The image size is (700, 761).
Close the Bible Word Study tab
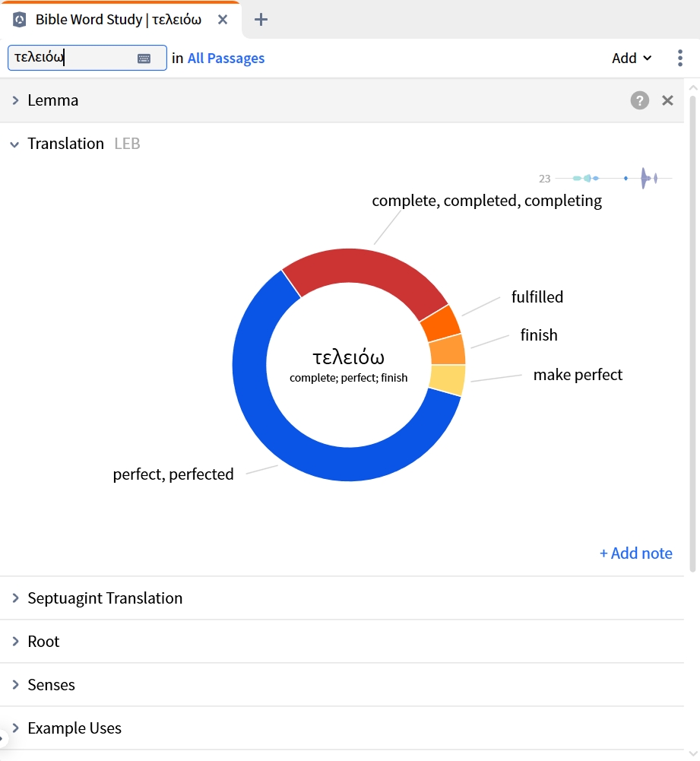point(223,20)
